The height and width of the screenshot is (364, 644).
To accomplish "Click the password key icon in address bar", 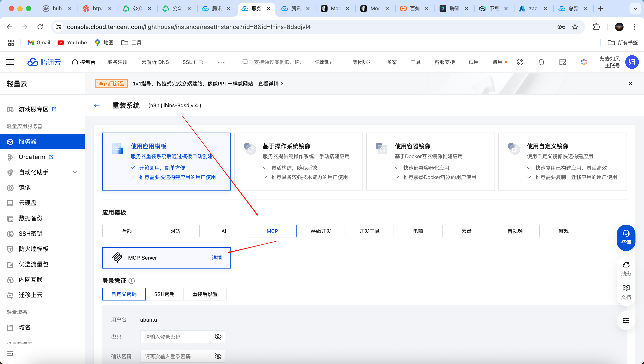I will 561,27.
